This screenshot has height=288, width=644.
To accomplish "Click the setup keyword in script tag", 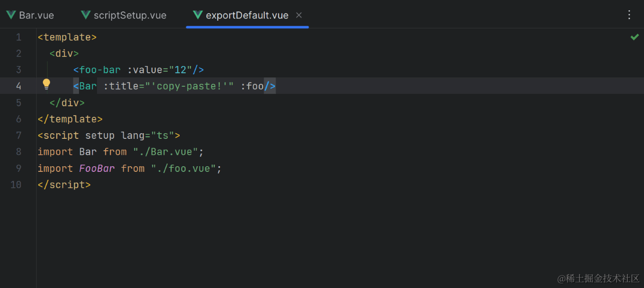I will tap(100, 135).
